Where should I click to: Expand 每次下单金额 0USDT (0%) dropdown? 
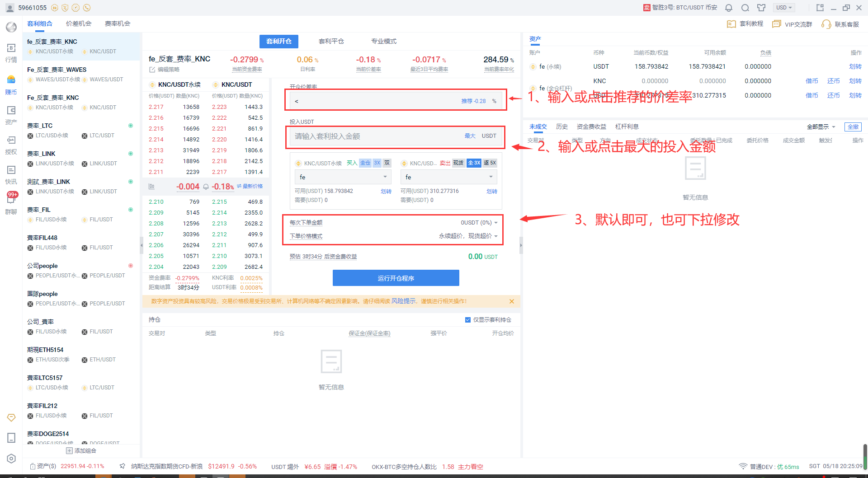click(x=479, y=223)
